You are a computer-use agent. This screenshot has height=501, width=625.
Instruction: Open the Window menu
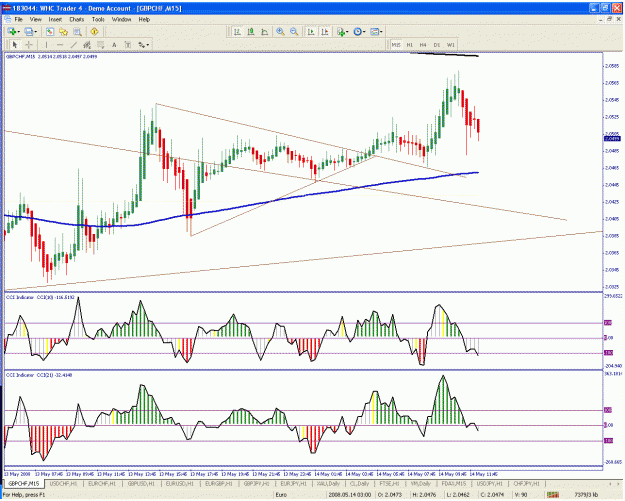point(121,19)
